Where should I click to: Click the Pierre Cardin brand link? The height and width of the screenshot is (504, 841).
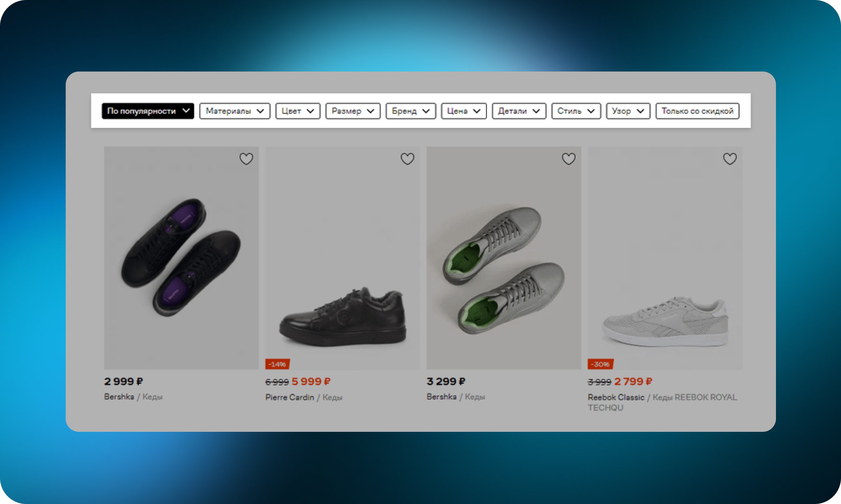coord(290,397)
